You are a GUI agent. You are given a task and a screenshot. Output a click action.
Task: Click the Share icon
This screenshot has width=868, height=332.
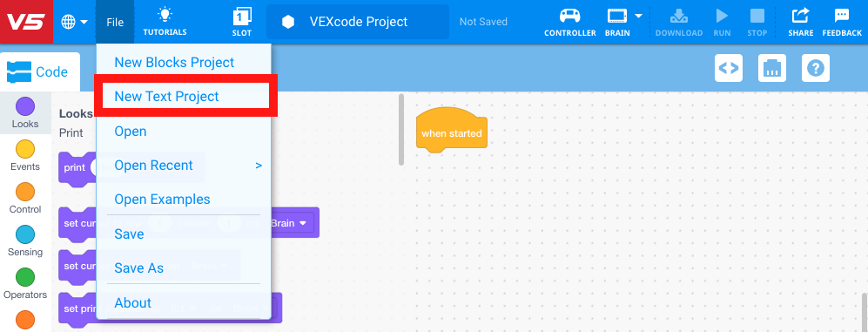pos(800,15)
